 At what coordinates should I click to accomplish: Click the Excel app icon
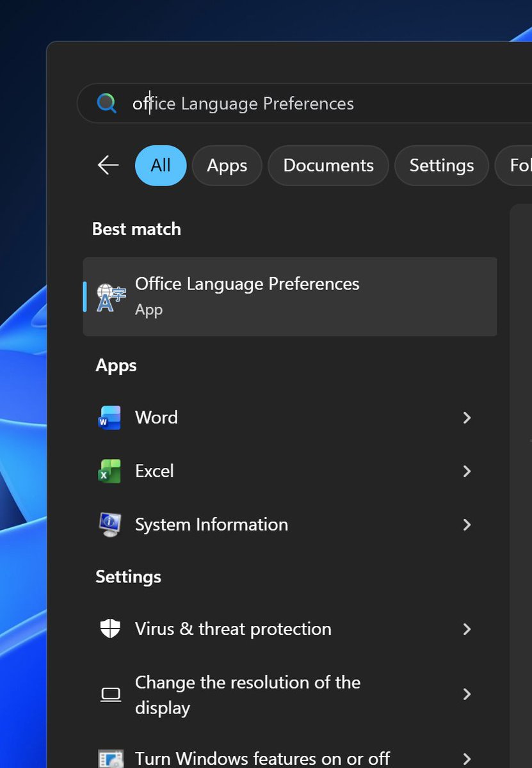109,471
